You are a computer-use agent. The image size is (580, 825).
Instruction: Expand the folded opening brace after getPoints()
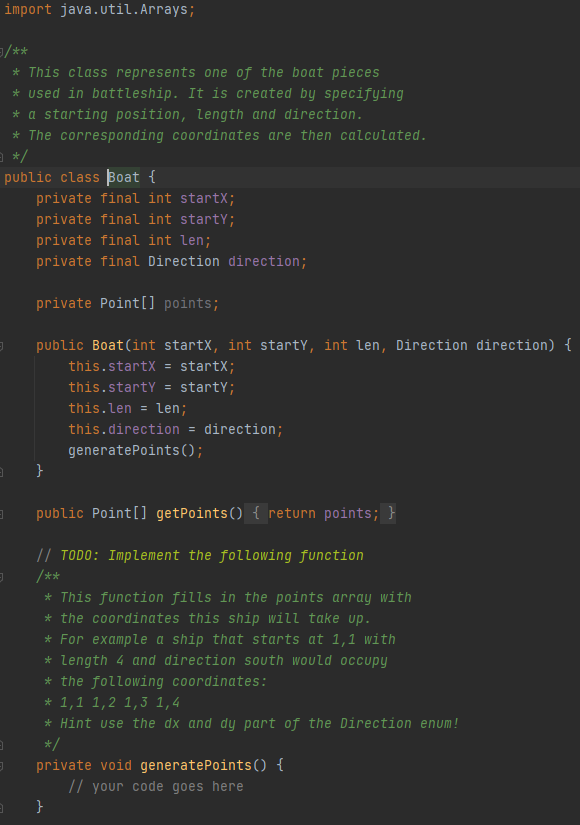[256, 513]
